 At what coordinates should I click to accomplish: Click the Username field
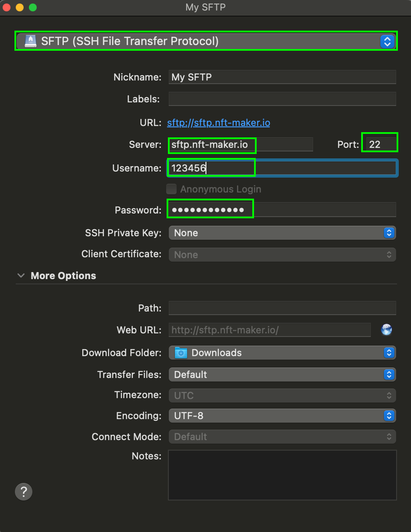coord(282,168)
